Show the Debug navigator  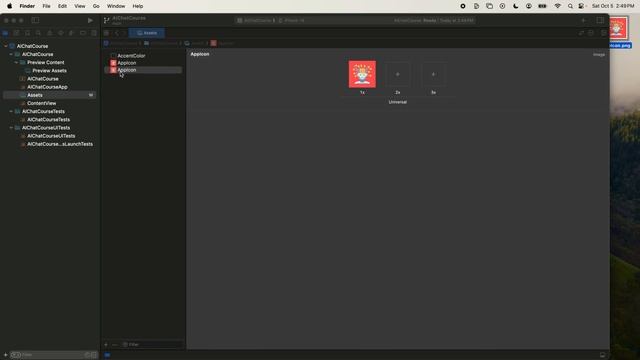(x=72, y=33)
